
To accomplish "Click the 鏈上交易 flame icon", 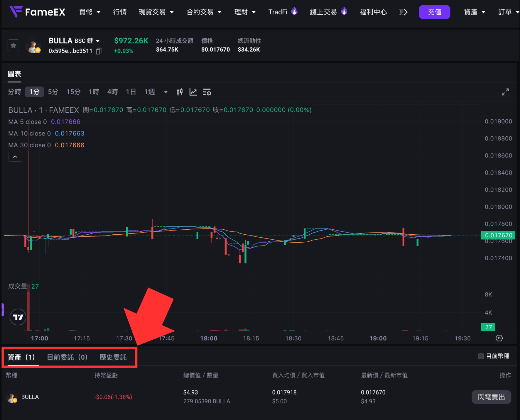I will point(344,11).
